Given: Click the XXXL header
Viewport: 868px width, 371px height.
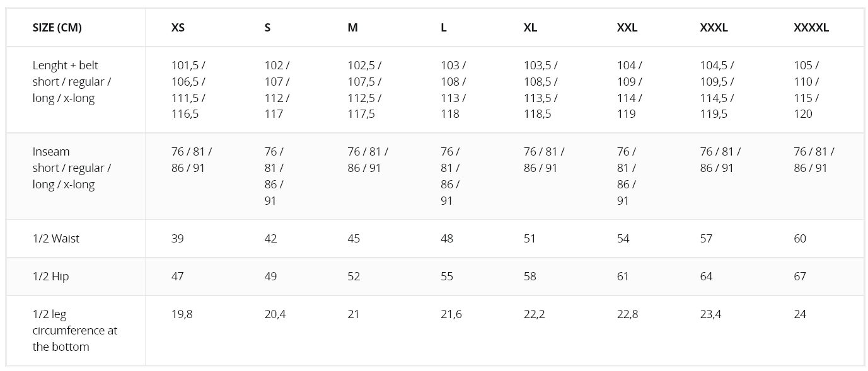Looking at the screenshot, I should (714, 28).
